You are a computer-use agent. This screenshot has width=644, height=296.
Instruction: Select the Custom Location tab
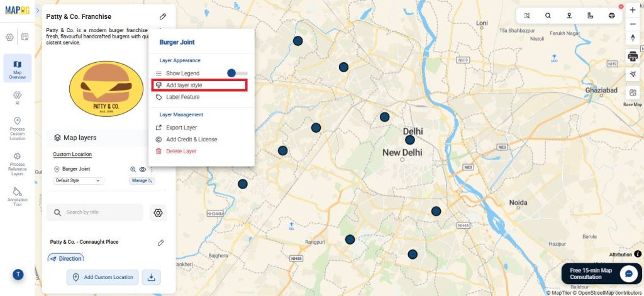tap(72, 155)
